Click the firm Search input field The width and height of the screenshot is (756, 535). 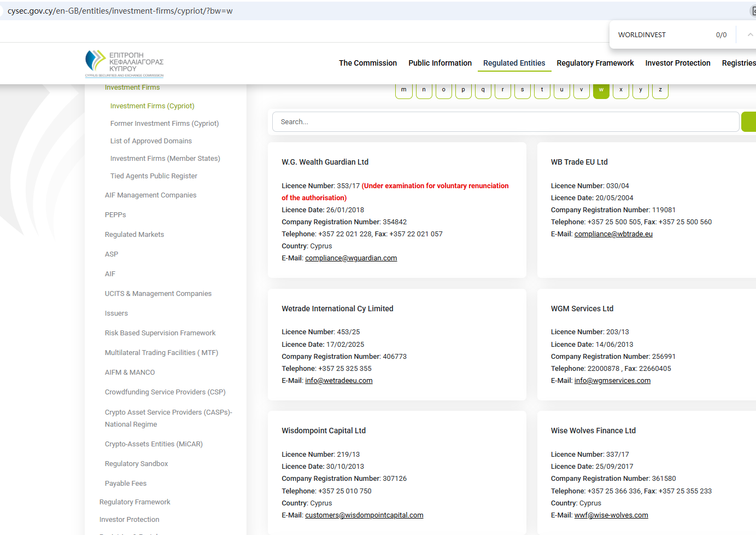pyautogui.click(x=505, y=122)
